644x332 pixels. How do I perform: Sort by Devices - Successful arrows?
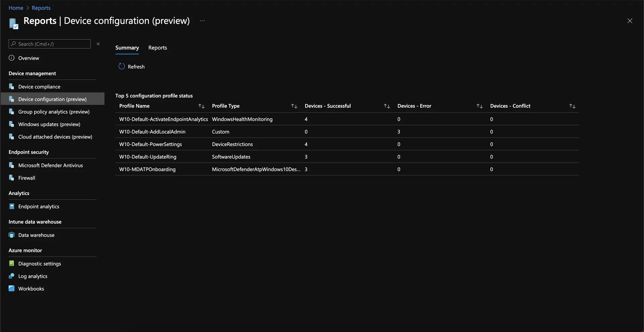387,106
